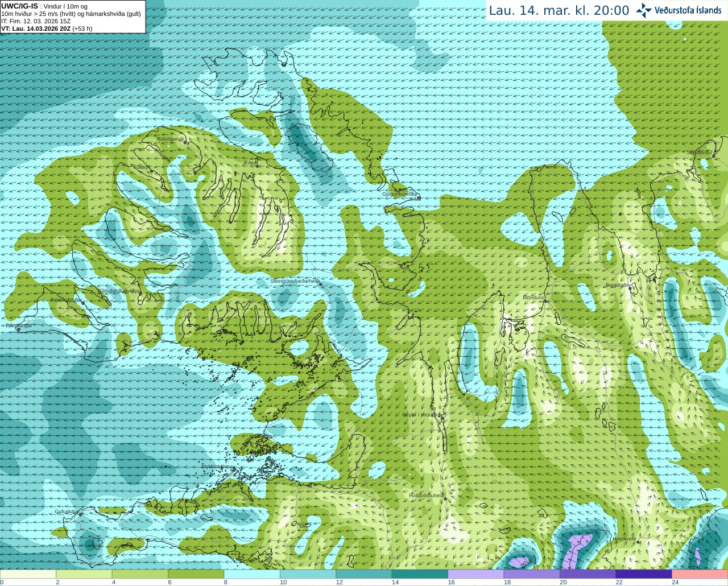Pick the medium teal 12–14 m/s legend swatch
Image resolution: width=728 pixels, height=586 pixels.
[x=364, y=574]
